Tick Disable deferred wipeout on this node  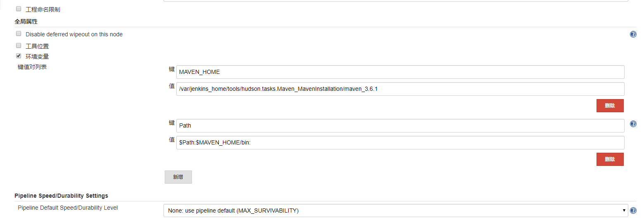[19, 34]
